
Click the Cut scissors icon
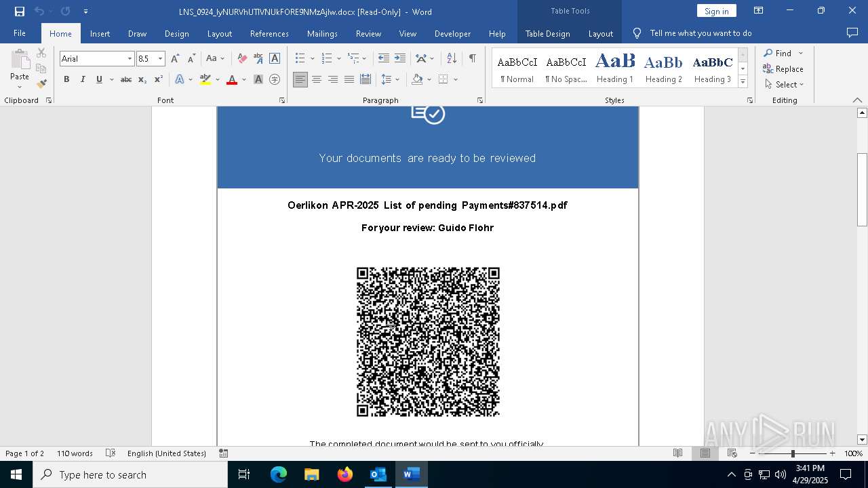[41, 53]
